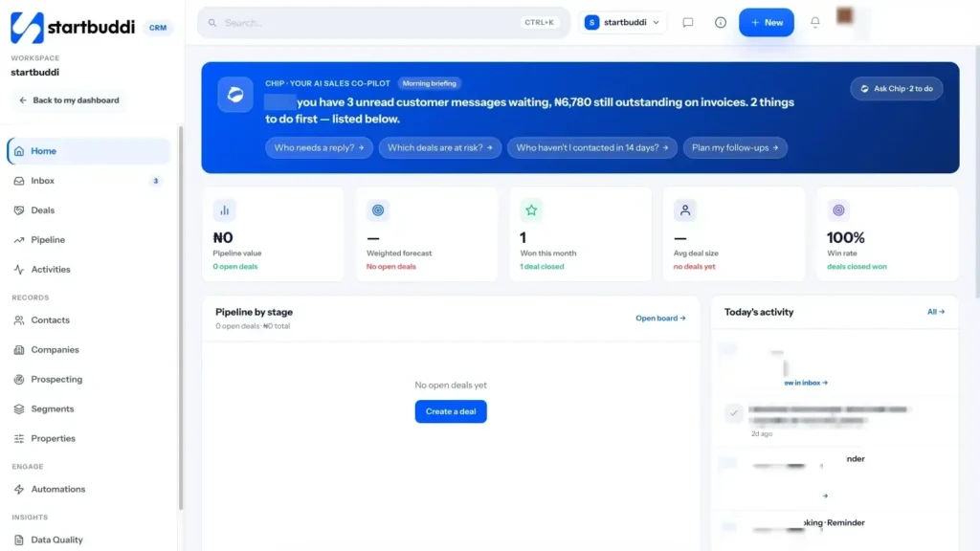
Task: Click the view in inbox link
Action: (806, 383)
